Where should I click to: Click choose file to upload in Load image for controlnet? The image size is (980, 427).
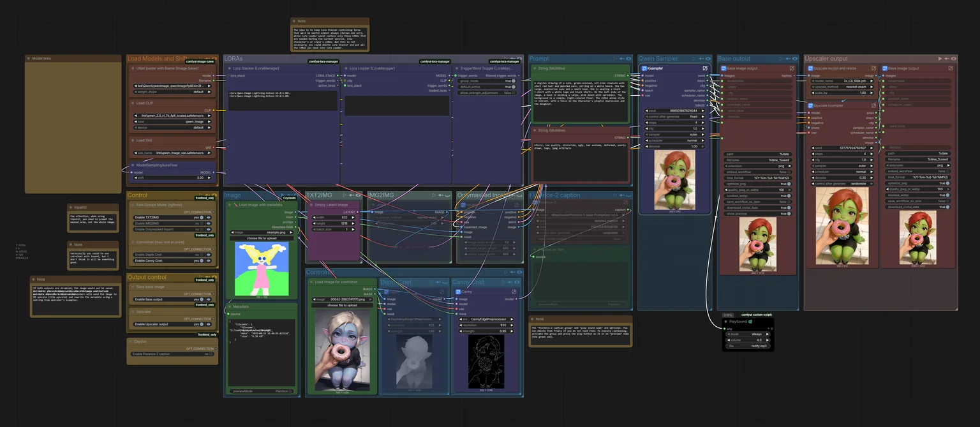pos(341,305)
